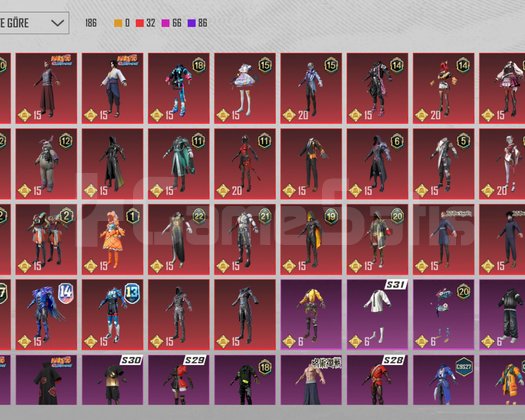525x420 pixels.
Task: Select the bunny costume with badge 12
Action: point(47,164)
